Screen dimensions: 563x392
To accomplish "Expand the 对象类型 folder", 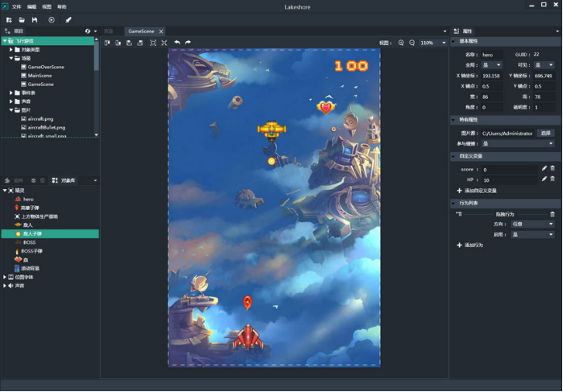I will pos(11,50).
